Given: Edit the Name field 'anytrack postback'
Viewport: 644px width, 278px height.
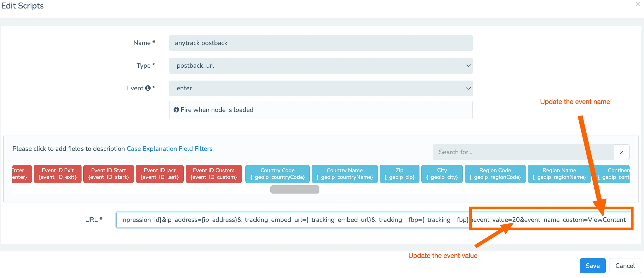Looking at the screenshot, I should point(321,43).
